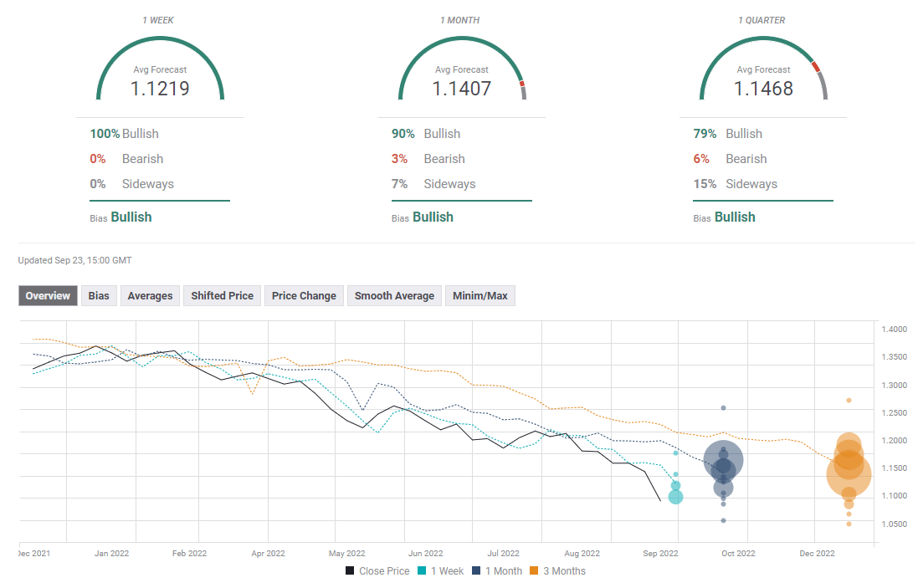
Task: Click the topmost small orange forecast dot
Action: point(849,400)
